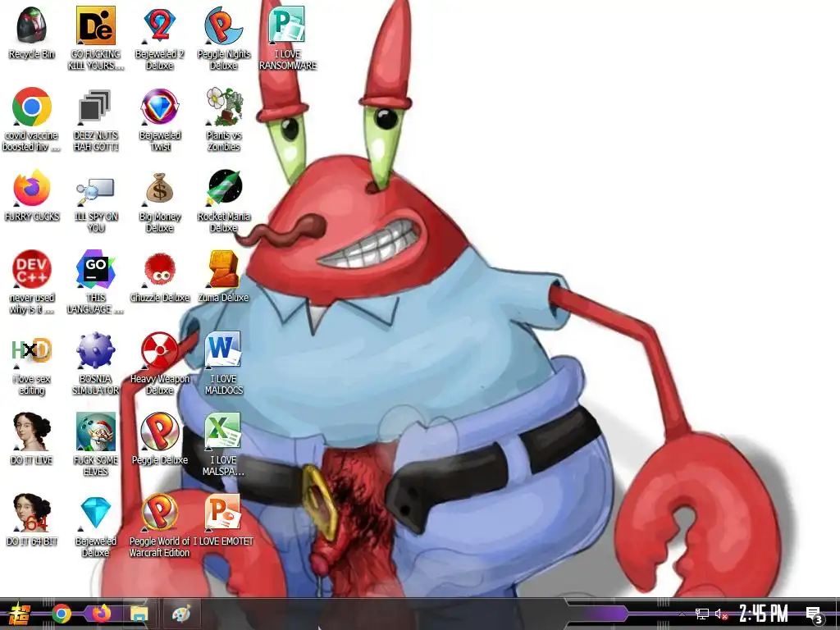This screenshot has width=840, height=630.
Task: Open the Action Center notifications icon
Action: [x=815, y=614]
